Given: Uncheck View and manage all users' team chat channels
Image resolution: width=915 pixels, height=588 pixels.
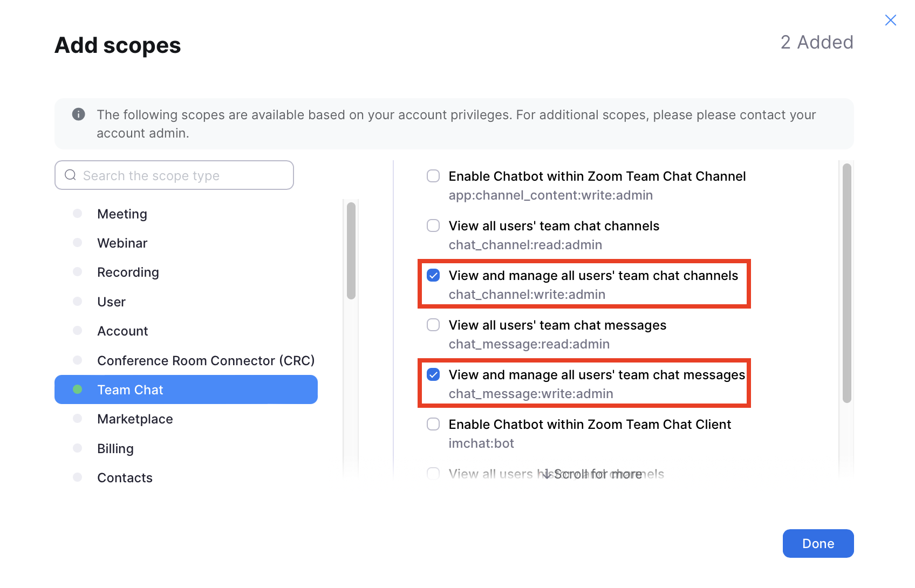Looking at the screenshot, I should click(x=433, y=276).
